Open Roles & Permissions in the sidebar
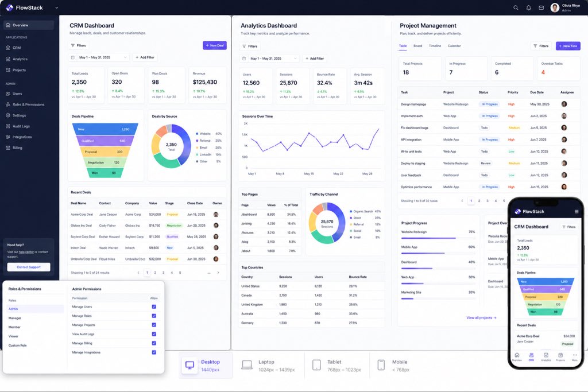The height and width of the screenshot is (392, 588). tap(28, 104)
